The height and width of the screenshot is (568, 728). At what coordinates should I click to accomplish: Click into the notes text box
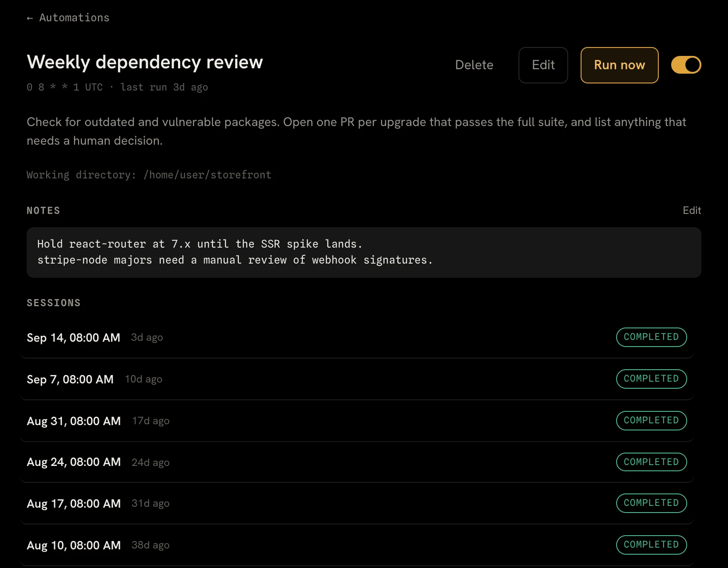tap(364, 252)
